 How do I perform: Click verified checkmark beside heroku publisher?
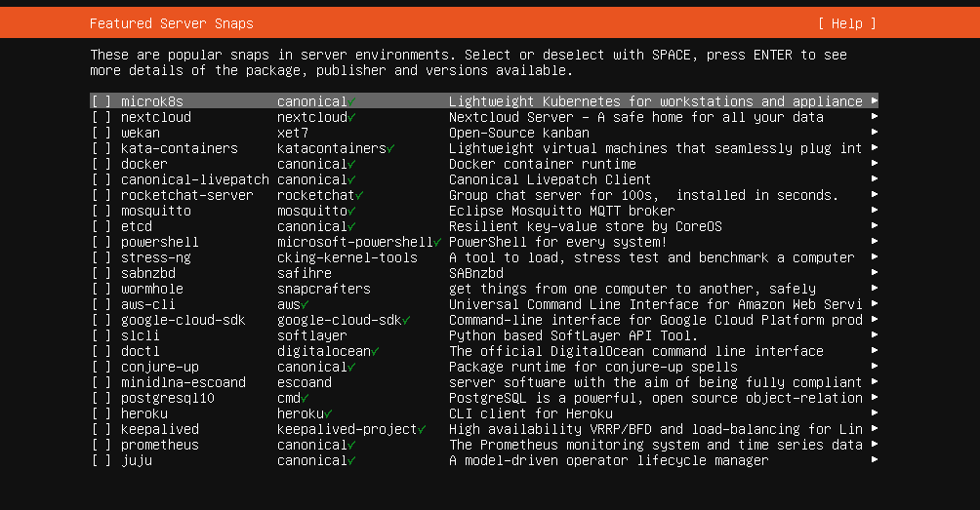(x=328, y=413)
